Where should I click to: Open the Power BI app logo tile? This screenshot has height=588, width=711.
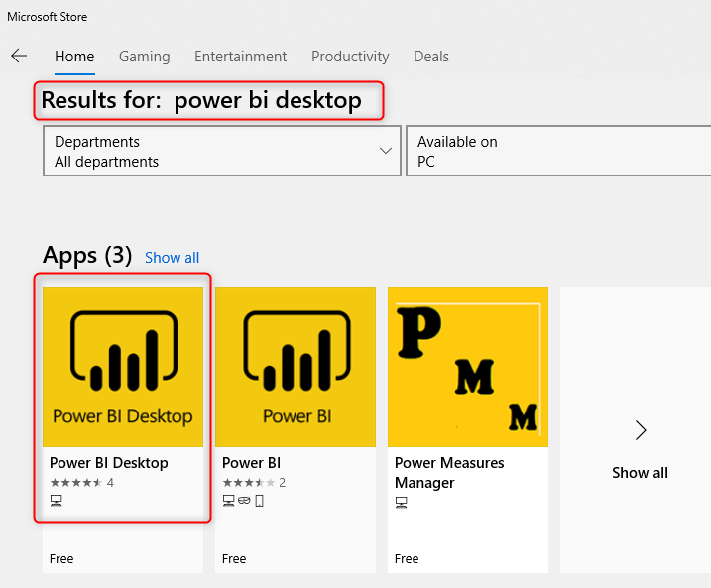[295, 367]
